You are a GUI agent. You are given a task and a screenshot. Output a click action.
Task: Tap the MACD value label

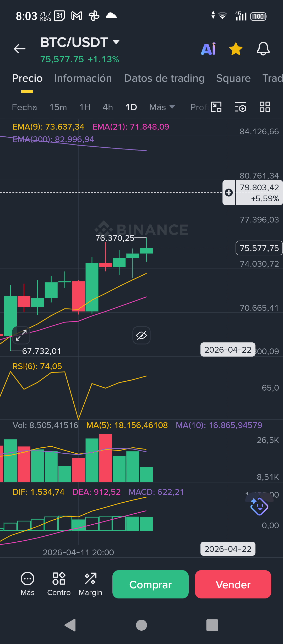point(156,492)
